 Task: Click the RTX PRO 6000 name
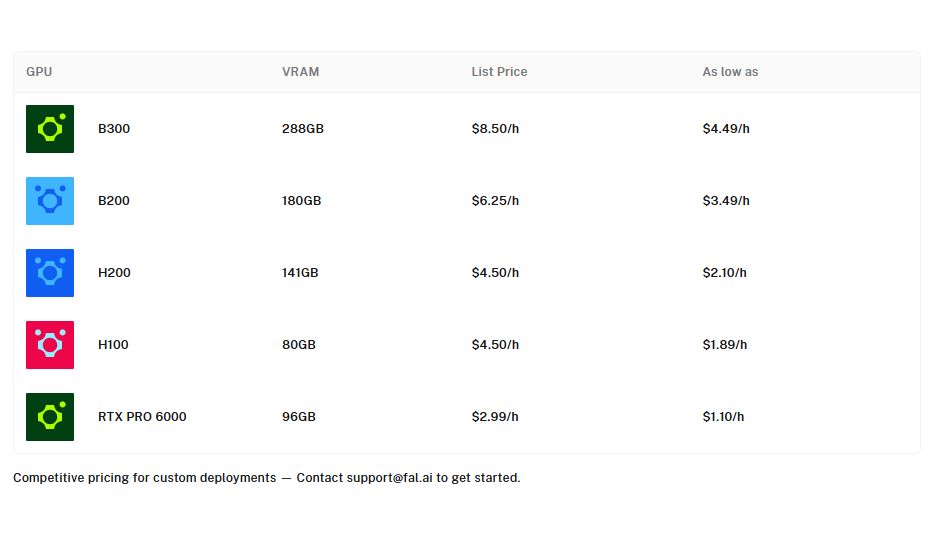pos(143,417)
